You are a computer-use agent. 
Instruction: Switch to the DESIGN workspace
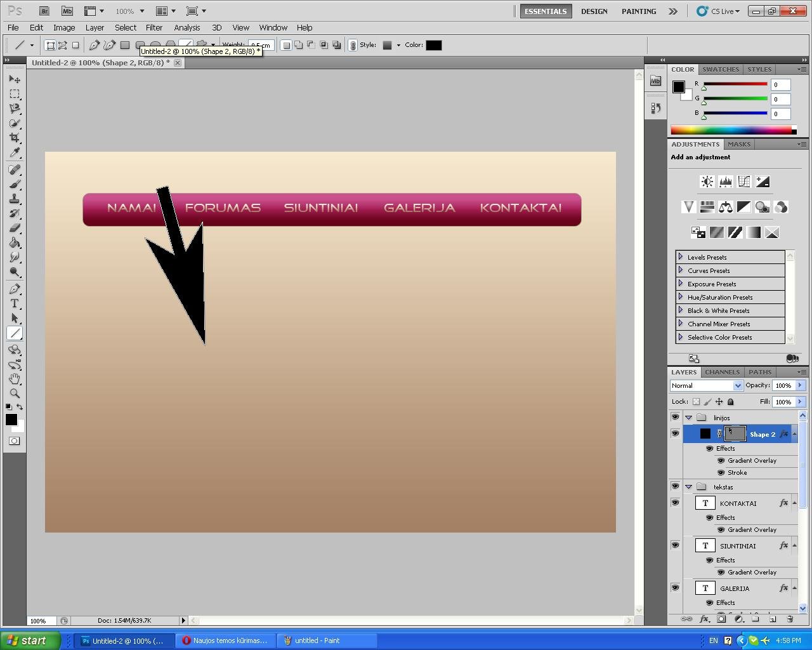click(594, 11)
